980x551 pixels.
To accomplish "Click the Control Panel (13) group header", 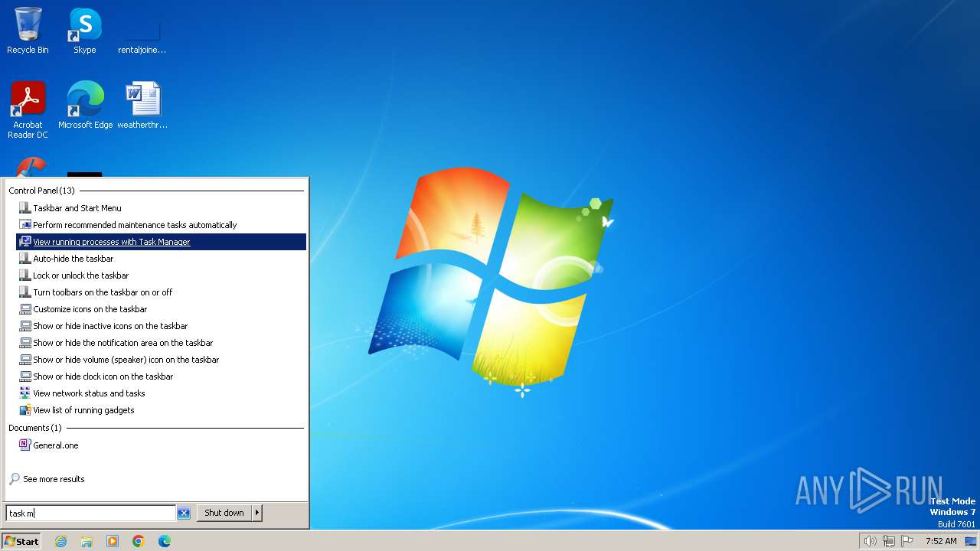I will pyautogui.click(x=41, y=191).
